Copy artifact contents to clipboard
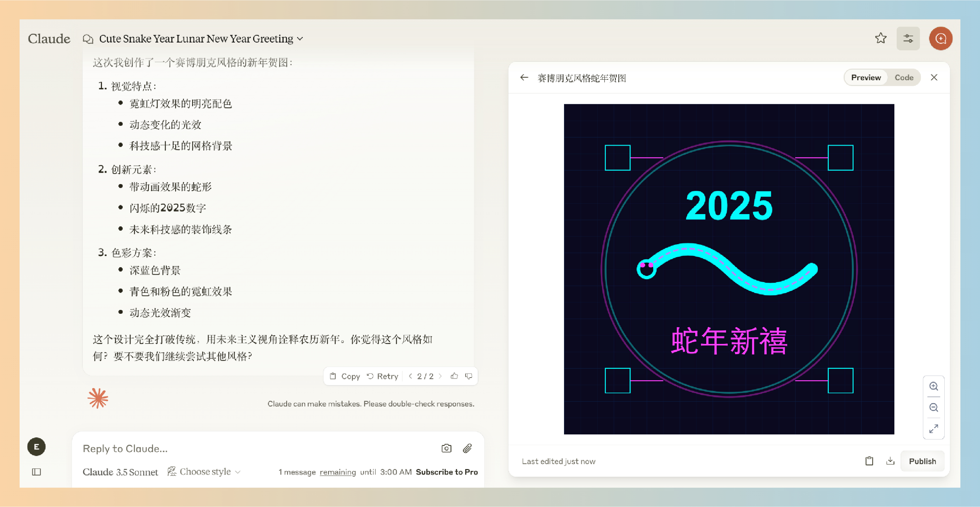 [x=869, y=461]
